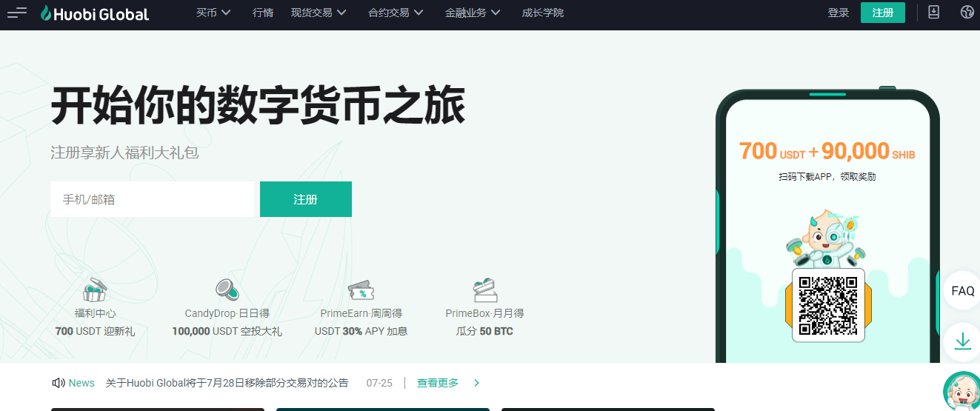Expand the 买币 dropdown menu
The width and height of the screenshot is (980, 411).
point(213,13)
